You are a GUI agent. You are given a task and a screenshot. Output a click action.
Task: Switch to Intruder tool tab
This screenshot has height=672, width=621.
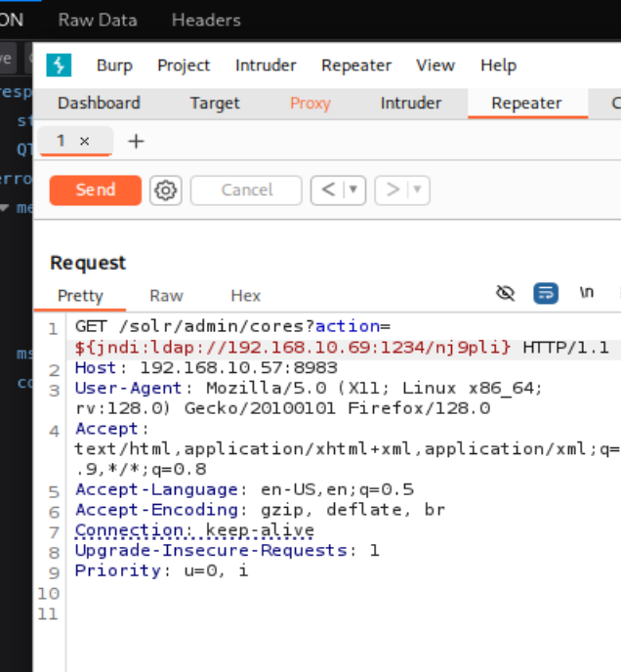(410, 104)
